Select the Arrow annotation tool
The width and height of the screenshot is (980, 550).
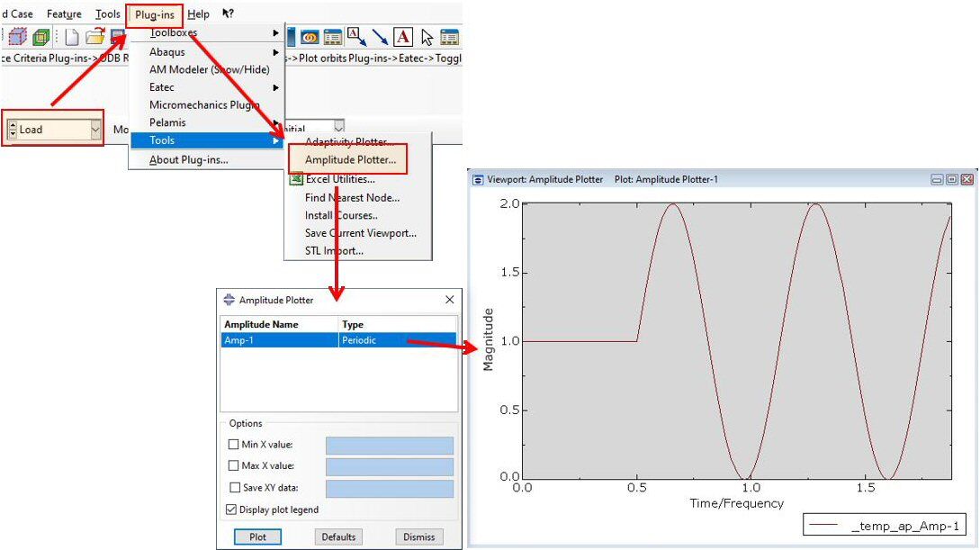[380, 37]
